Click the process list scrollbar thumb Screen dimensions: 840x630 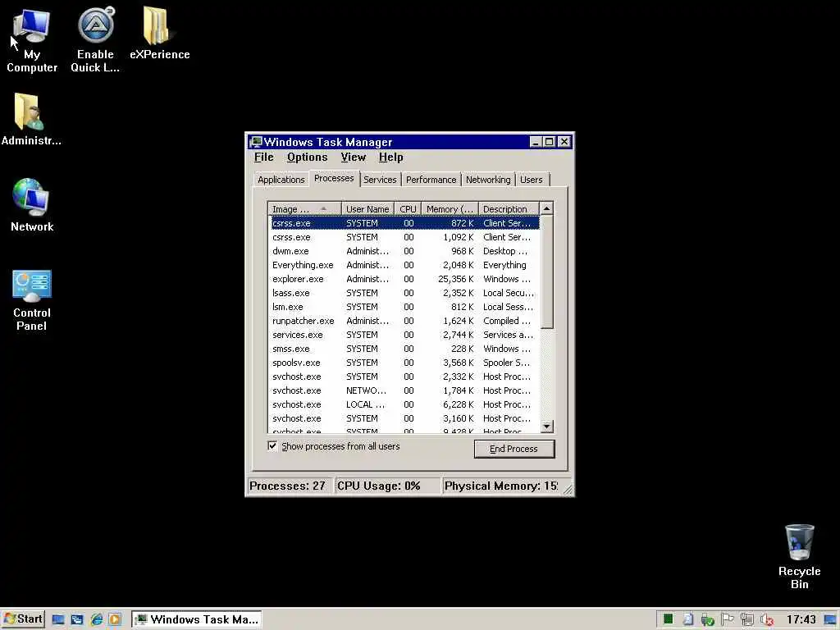[x=546, y=272]
